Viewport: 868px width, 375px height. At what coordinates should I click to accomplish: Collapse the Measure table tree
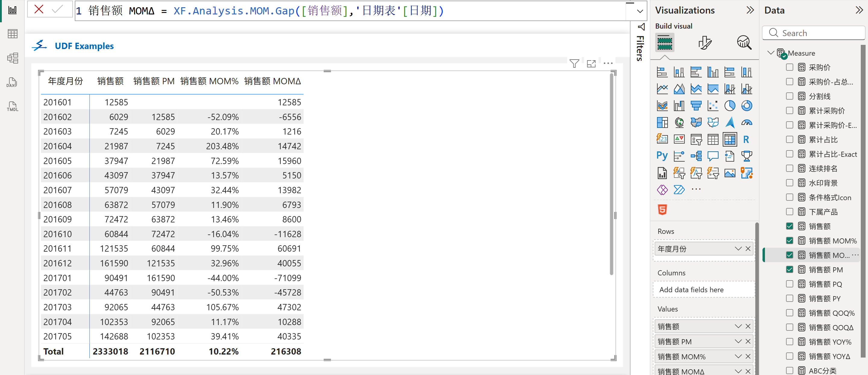pos(770,53)
